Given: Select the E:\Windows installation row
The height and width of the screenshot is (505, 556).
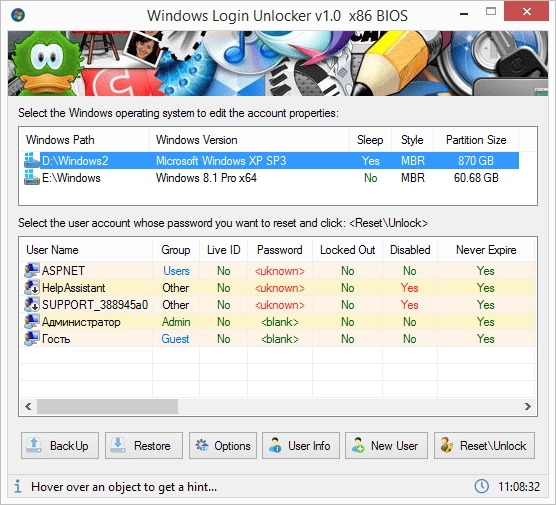Looking at the screenshot, I should [x=271, y=178].
